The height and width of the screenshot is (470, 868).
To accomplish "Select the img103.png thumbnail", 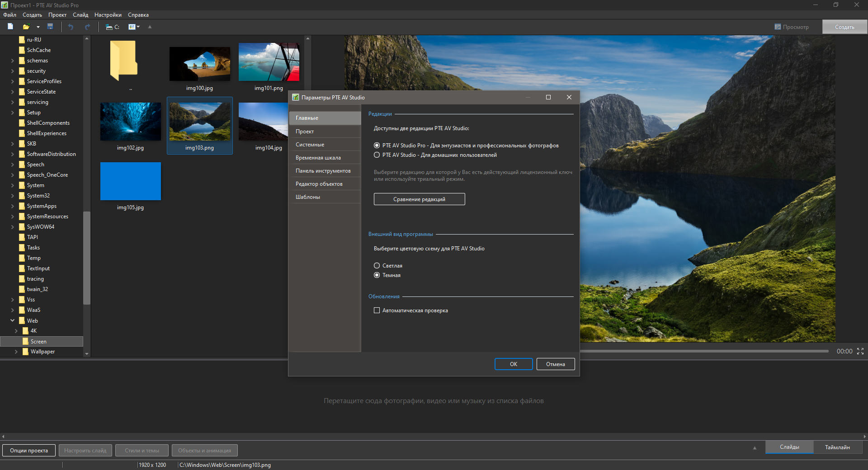I will tap(199, 126).
